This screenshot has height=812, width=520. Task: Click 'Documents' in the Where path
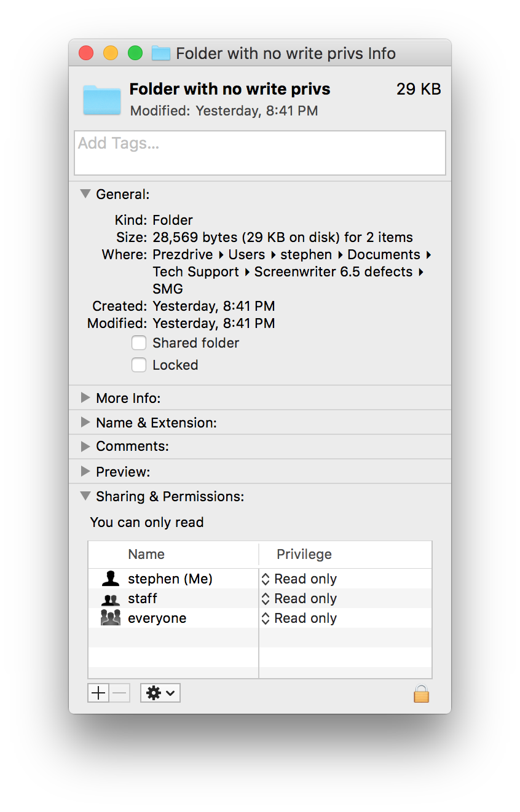[x=384, y=254]
